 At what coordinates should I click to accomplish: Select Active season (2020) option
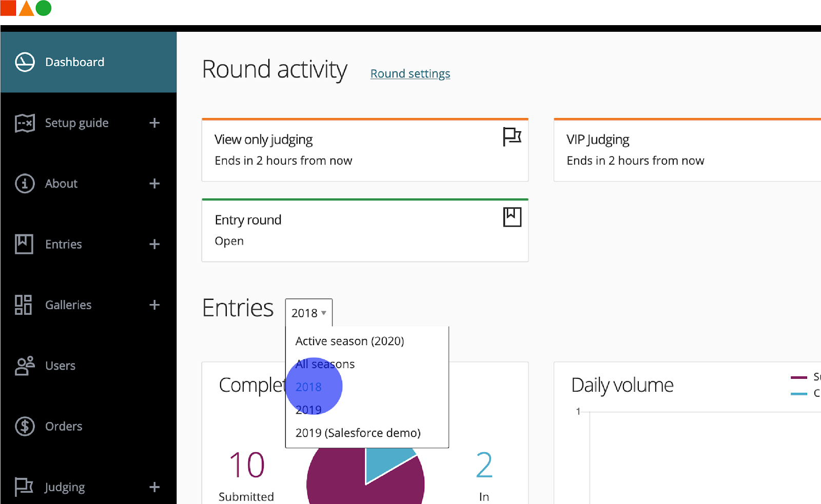click(350, 341)
